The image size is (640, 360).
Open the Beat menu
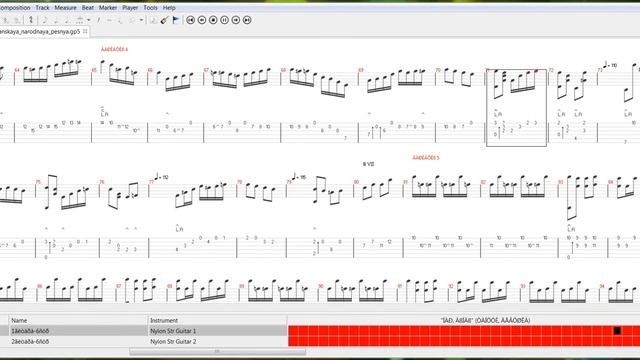(x=88, y=7)
